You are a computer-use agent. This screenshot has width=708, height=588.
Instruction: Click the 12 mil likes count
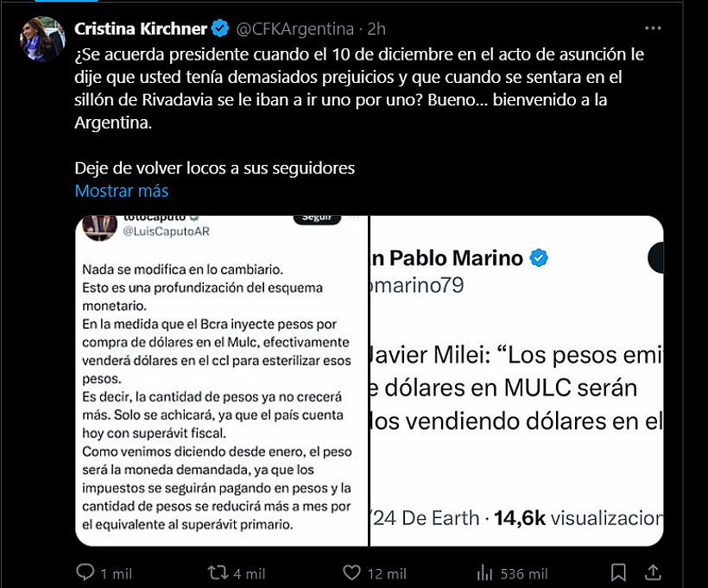coord(387,574)
